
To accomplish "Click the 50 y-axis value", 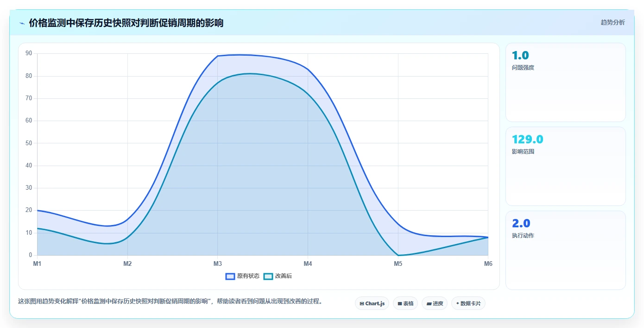I will pos(29,143).
